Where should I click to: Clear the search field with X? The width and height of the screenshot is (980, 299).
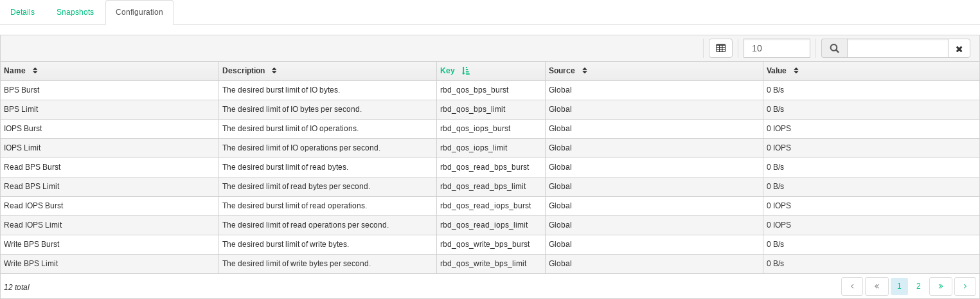(959, 49)
